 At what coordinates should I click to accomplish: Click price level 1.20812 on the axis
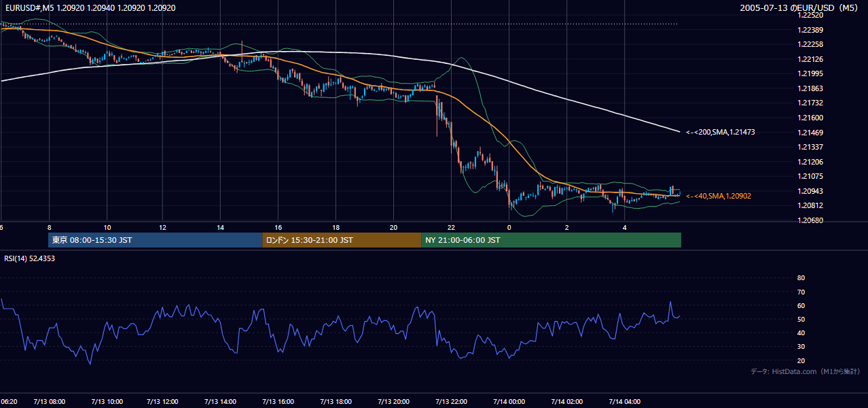(x=810, y=205)
